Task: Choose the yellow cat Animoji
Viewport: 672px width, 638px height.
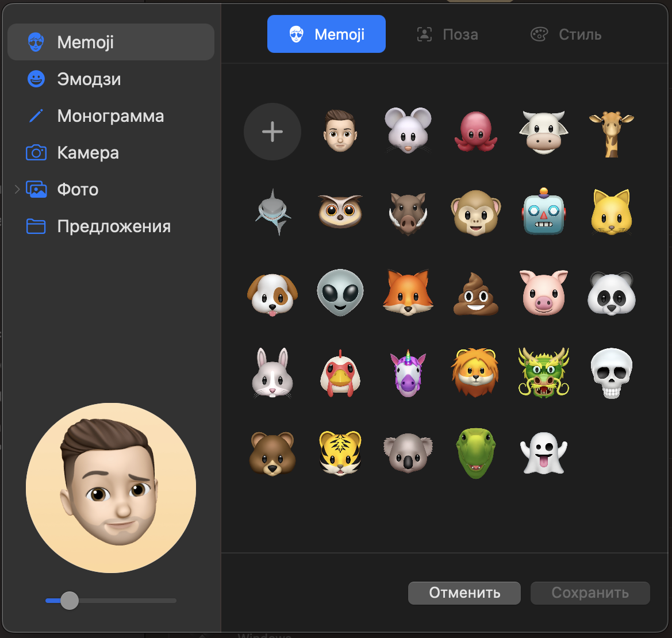Action: 612,212
